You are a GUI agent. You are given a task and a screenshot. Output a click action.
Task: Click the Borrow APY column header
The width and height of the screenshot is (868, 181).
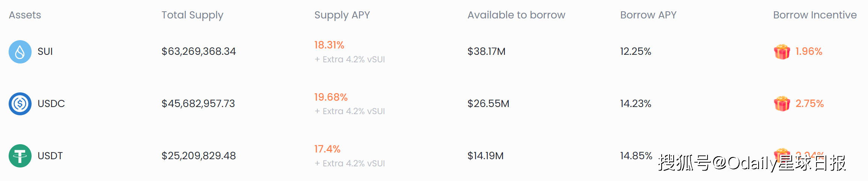pyautogui.click(x=648, y=15)
